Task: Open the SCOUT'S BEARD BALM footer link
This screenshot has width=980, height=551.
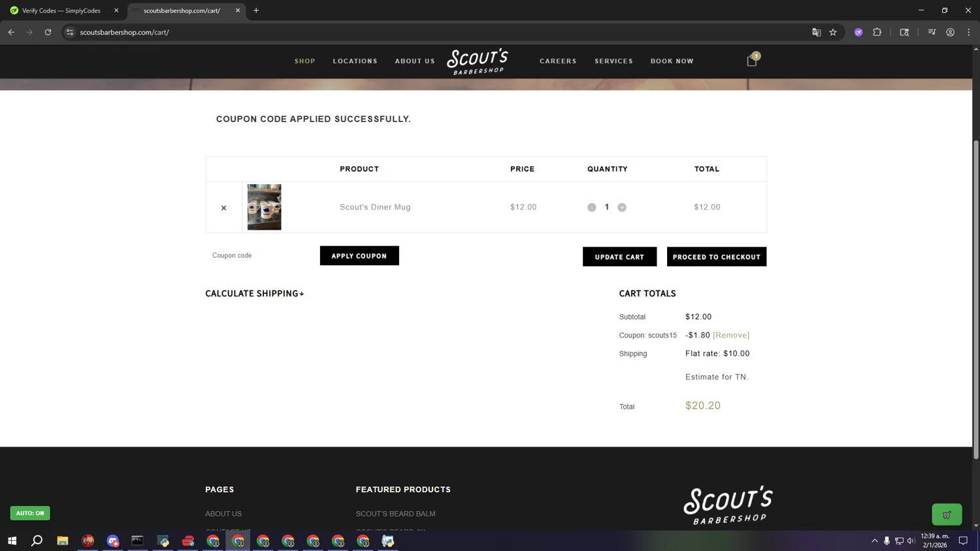Action: 395,514
